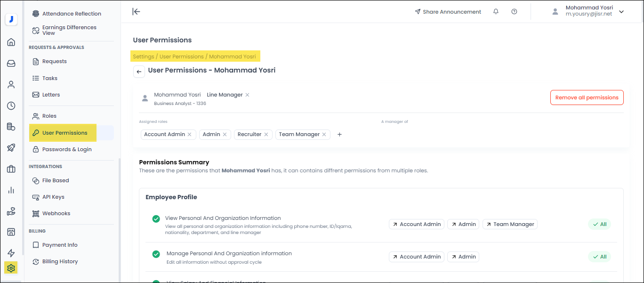Screen dimensions: 644x283
Task: Select the clock attendance icon in sidebar
Action: [11, 105]
